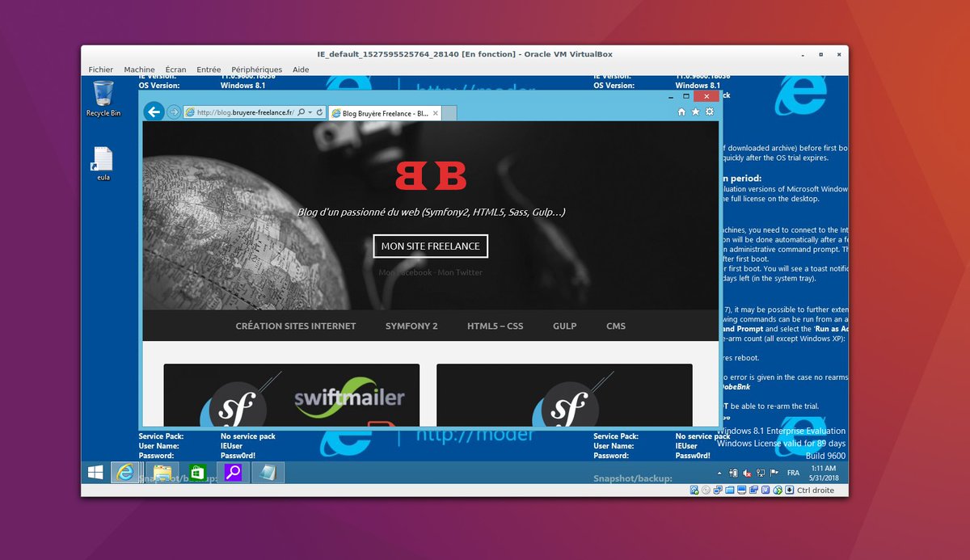970x560 pixels.
Task: Select the Blog Bruyère Freelance browser tab
Action: [x=385, y=114]
